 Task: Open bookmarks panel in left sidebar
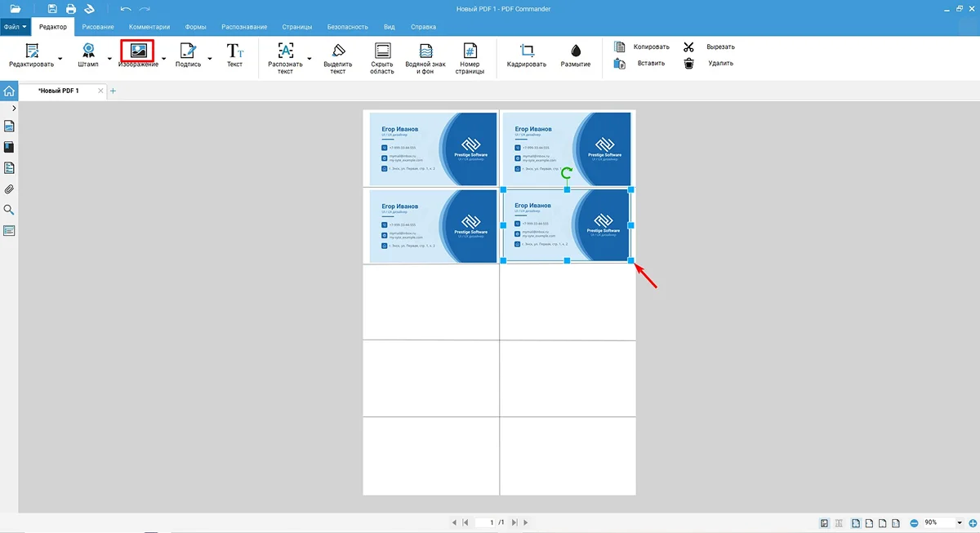click(9, 148)
